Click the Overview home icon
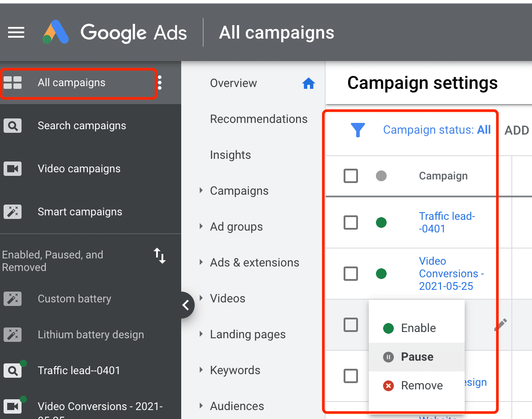The height and width of the screenshot is (419, 532). click(309, 83)
